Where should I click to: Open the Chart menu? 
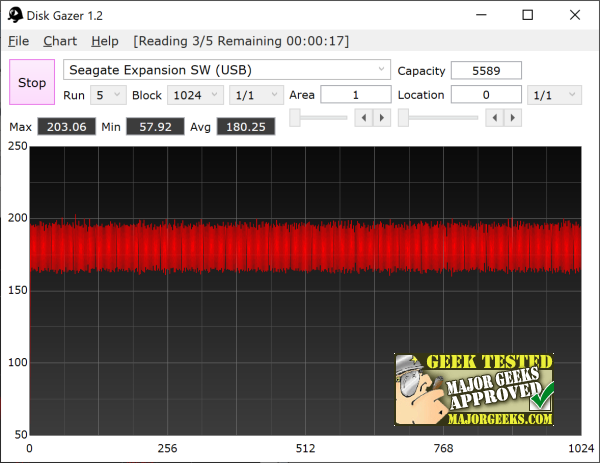click(60, 41)
